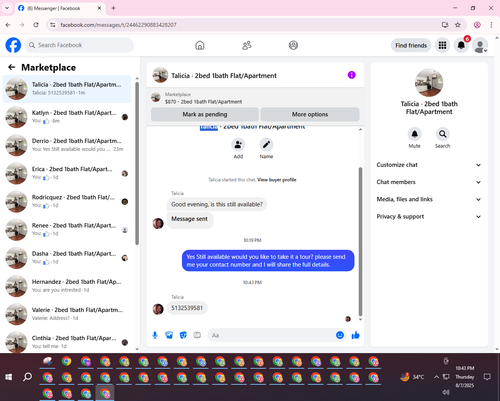Open the purple conversation information icon

coord(352,75)
